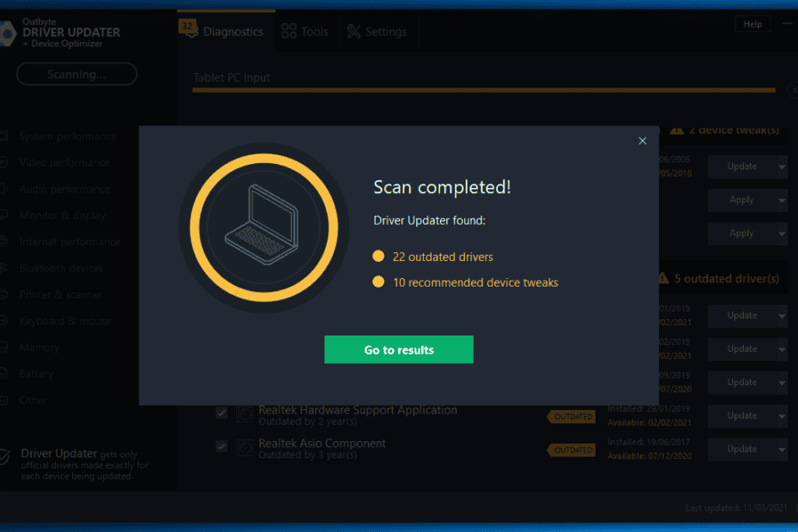Uncheck Realtek Asio Component checkbox

click(221, 446)
